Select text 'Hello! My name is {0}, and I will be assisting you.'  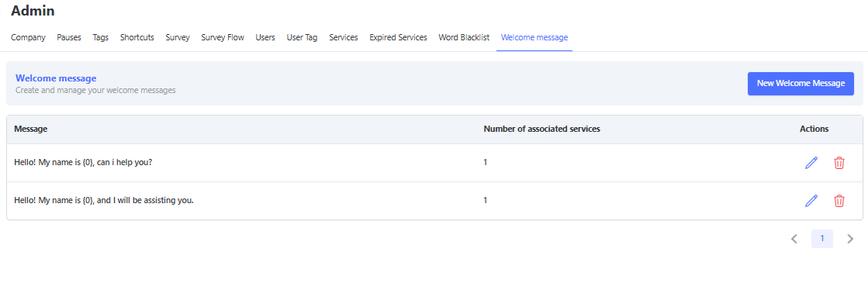pos(104,200)
